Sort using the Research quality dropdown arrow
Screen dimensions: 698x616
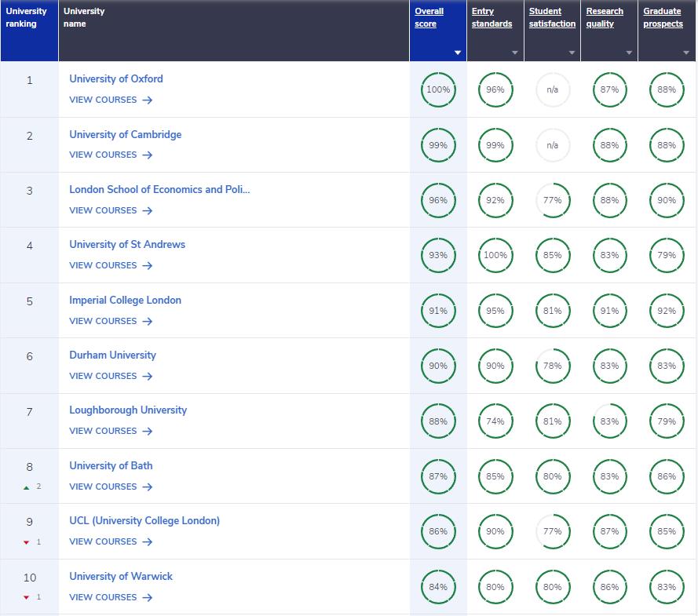(x=629, y=53)
